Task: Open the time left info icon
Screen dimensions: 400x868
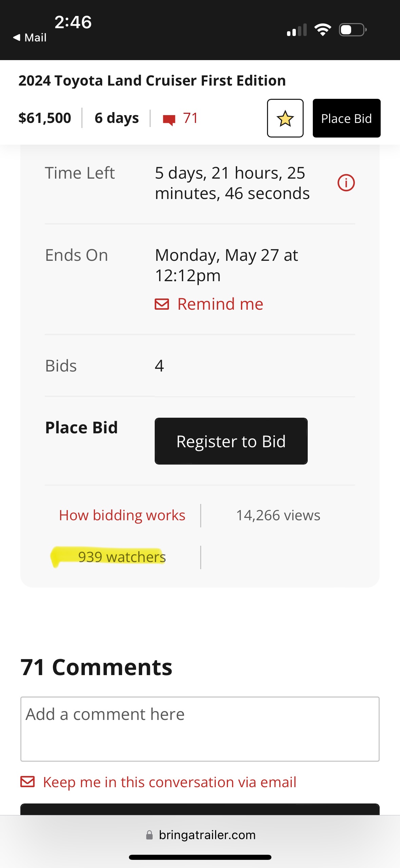Action: pyautogui.click(x=346, y=183)
